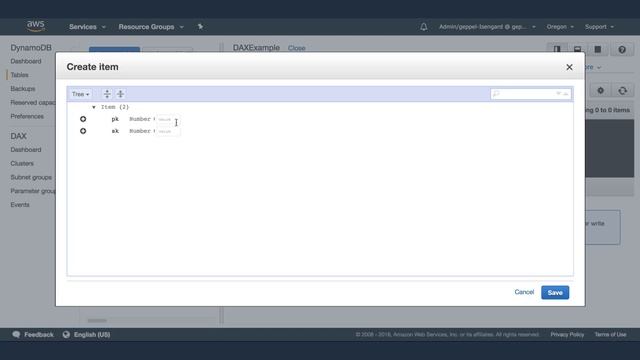This screenshot has width=640, height=360.
Task: Switch to split side-by-side view icon
Action: [557, 49]
